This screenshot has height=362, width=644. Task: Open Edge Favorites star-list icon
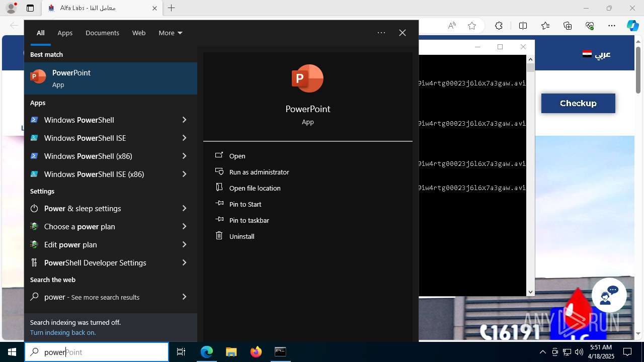pos(545,26)
